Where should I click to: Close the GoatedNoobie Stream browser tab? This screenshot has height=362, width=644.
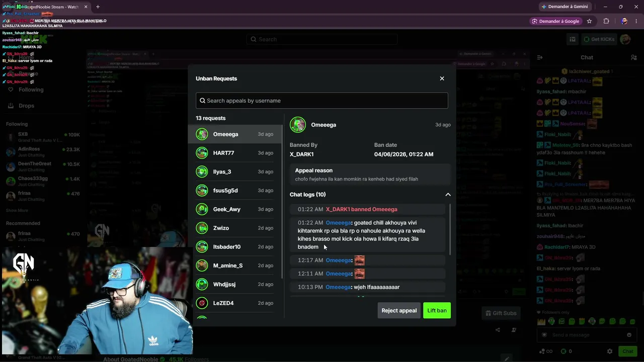point(86,7)
